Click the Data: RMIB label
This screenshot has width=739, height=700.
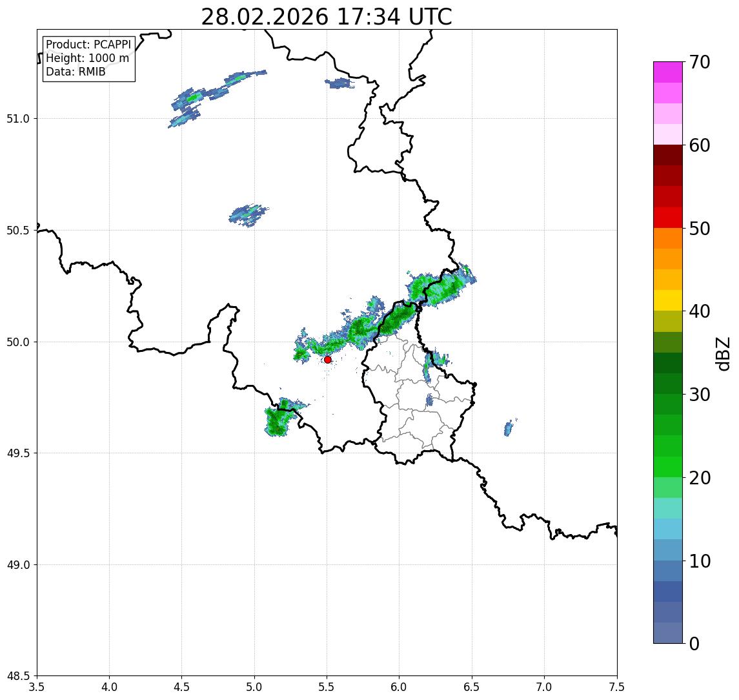coord(76,72)
